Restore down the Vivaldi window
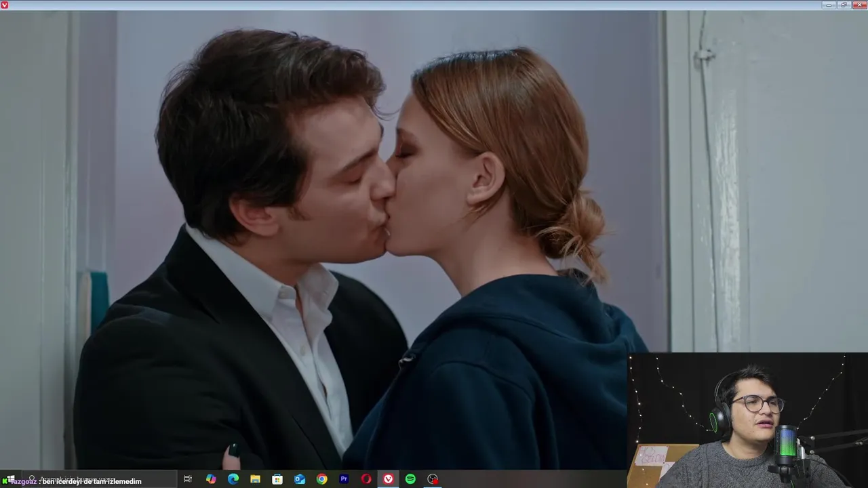The image size is (868, 488). pyautogui.click(x=844, y=5)
